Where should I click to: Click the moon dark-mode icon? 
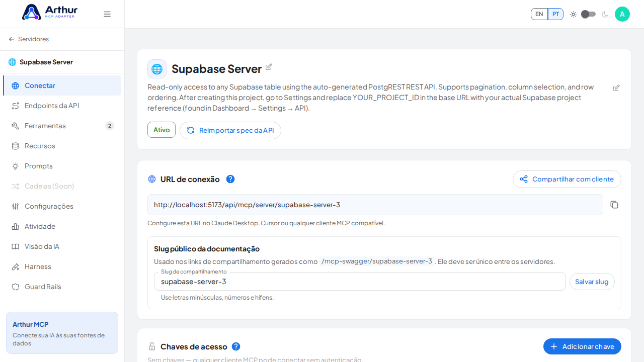[x=605, y=14]
